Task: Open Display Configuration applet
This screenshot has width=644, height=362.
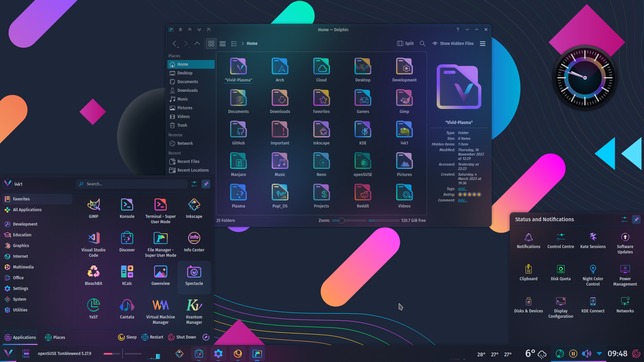Action: click(561, 307)
